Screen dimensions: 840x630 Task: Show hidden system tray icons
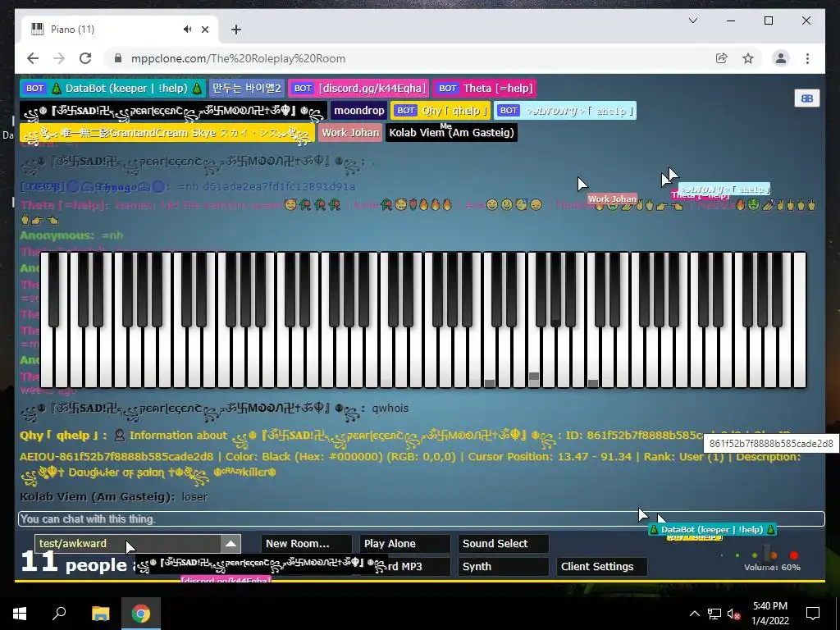click(694, 614)
